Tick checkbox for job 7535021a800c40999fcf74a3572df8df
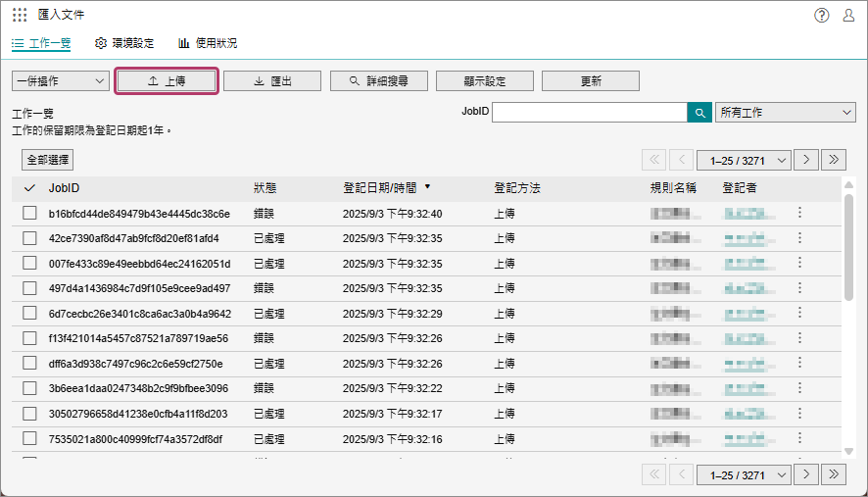This screenshot has height=497, width=868. tap(29, 438)
